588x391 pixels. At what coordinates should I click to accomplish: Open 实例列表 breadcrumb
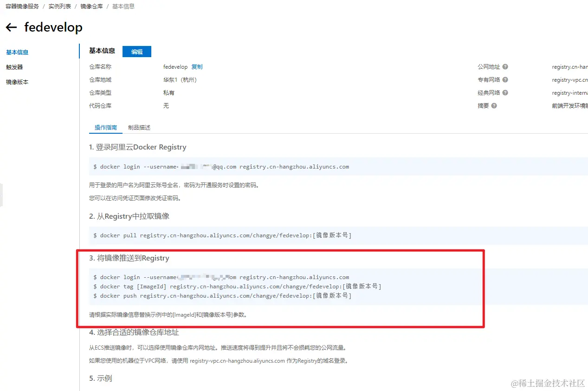[60, 7]
